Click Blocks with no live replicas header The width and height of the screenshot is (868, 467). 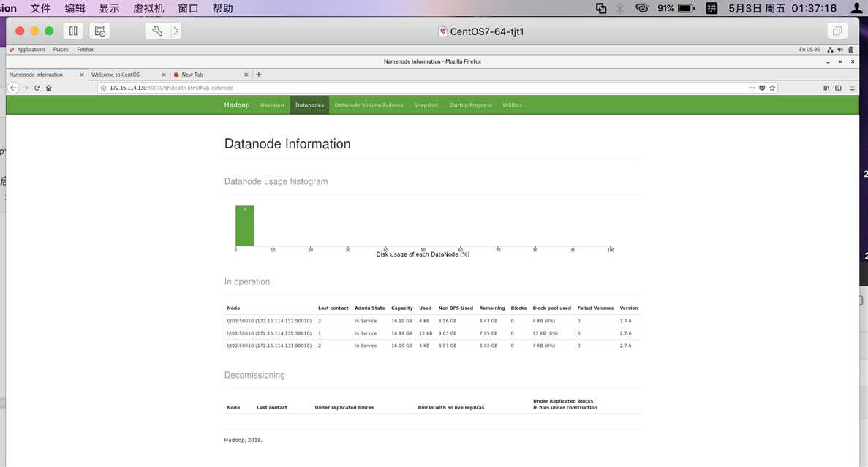[451, 407]
